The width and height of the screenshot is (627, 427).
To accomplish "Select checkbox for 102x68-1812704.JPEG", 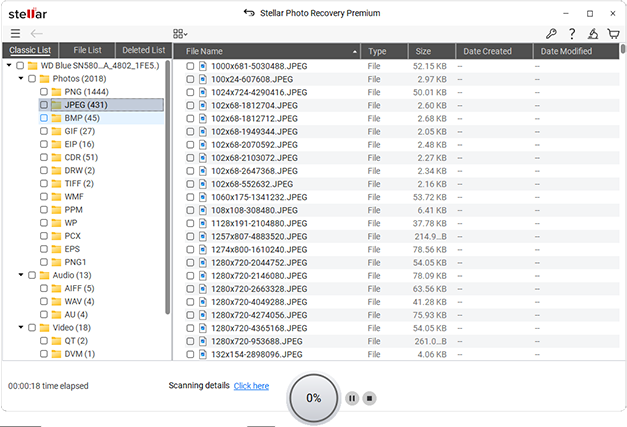I will [190, 106].
